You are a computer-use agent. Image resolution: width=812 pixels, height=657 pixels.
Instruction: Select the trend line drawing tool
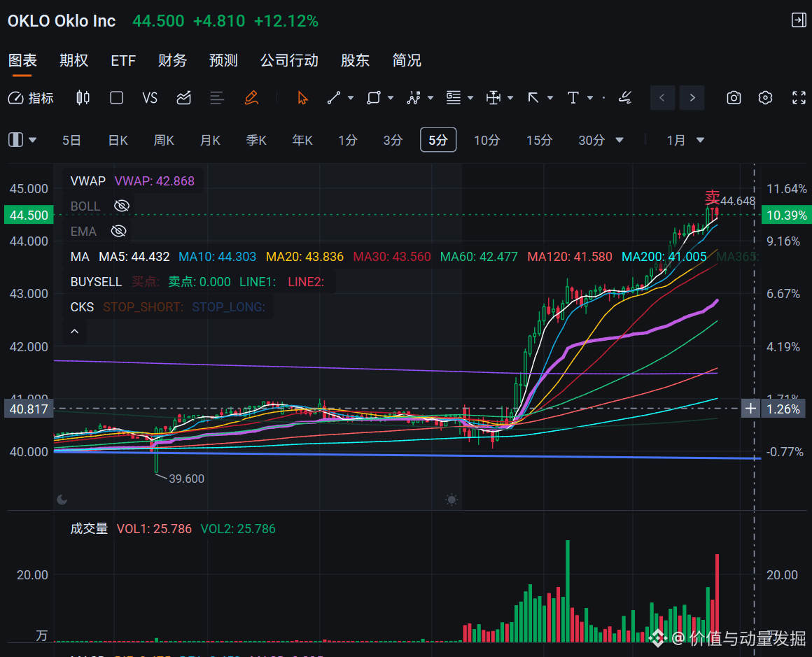[x=334, y=98]
